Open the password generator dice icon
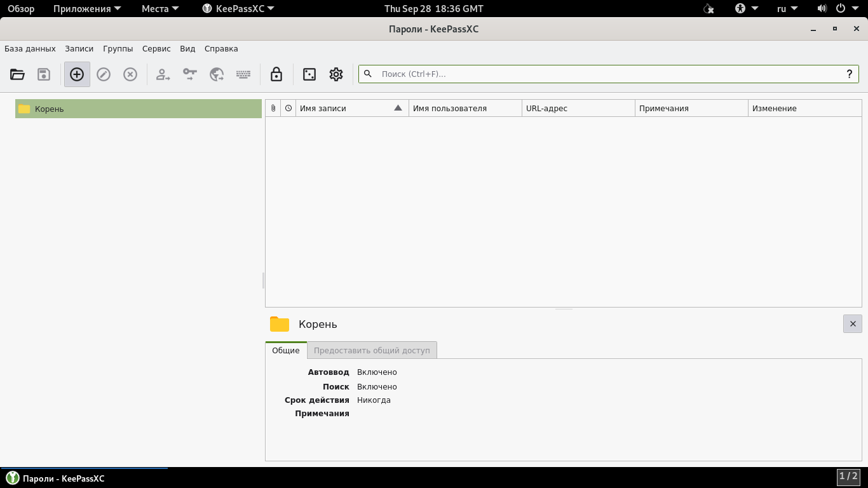The width and height of the screenshot is (868, 488). click(309, 74)
